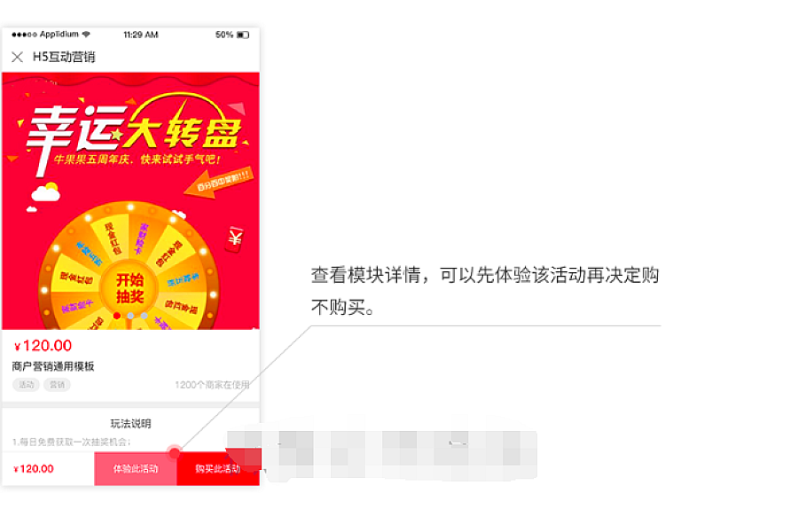798x532 pixels.
Task: Tap the 商户营销通用模板 title
Action: pos(53,366)
